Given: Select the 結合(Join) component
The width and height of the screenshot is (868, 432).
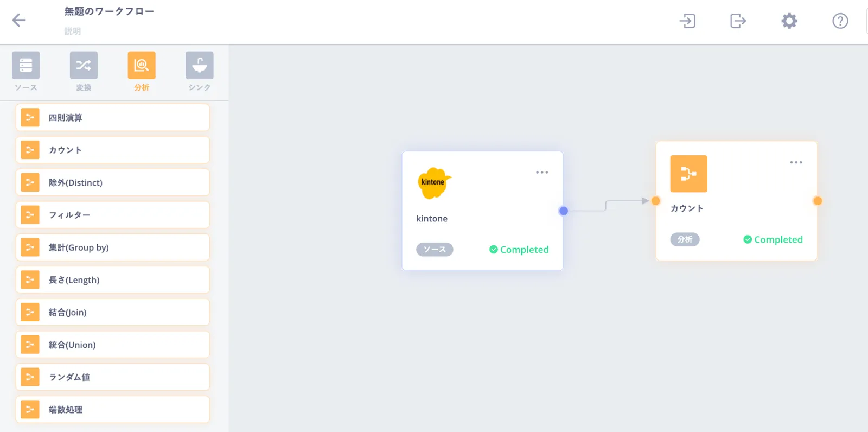Looking at the screenshot, I should tap(113, 312).
